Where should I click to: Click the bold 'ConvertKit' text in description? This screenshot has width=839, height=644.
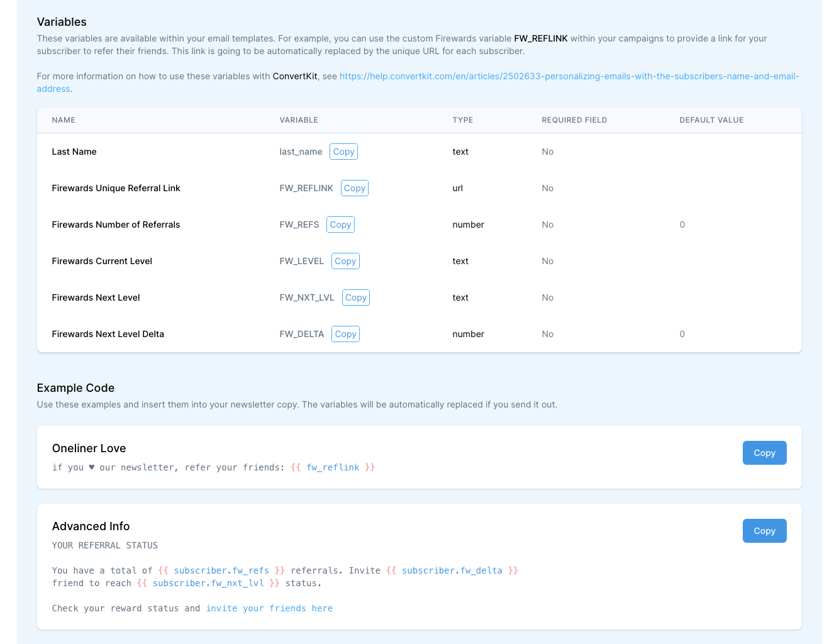tap(295, 76)
